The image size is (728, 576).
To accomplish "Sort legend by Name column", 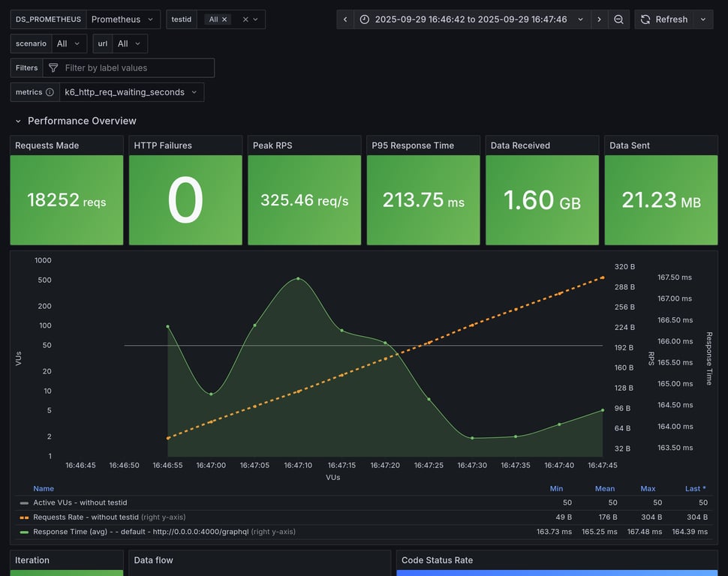I will [44, 488].
